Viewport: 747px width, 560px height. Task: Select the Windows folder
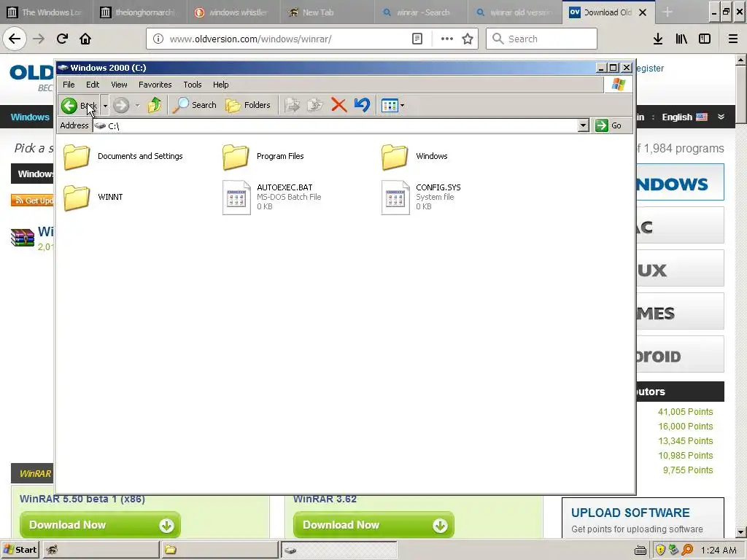414,156
